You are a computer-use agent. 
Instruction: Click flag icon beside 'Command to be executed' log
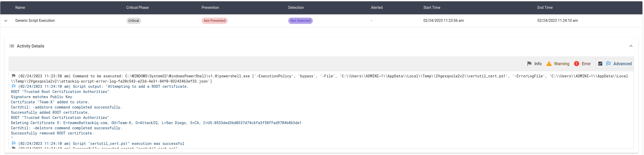point(14,76)
